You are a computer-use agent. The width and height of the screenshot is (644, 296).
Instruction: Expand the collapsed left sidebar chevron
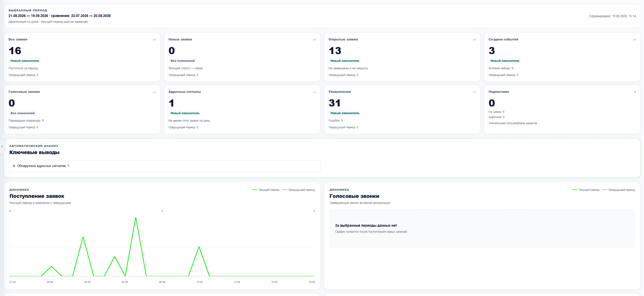tap(2, 146)
